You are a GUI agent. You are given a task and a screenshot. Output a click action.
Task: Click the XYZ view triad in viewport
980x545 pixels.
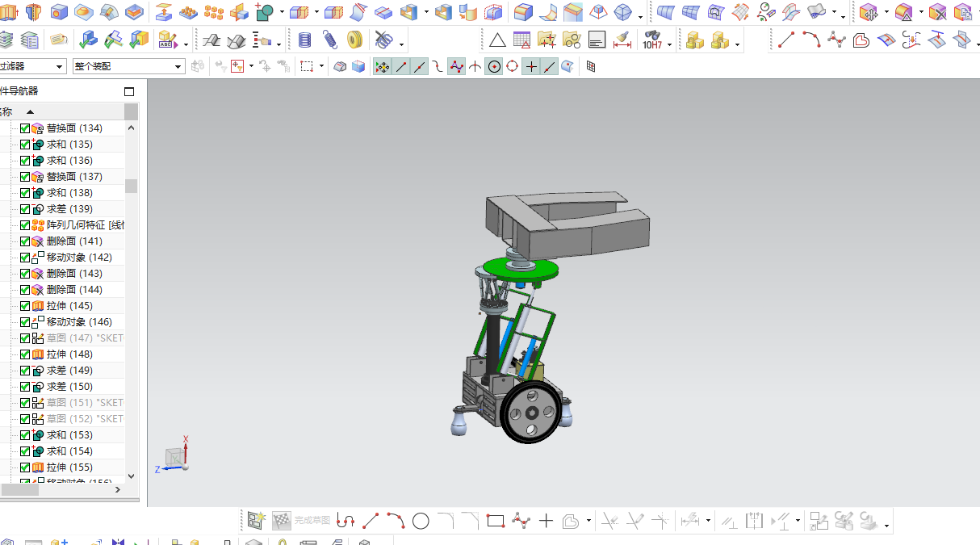pos(173,456)
